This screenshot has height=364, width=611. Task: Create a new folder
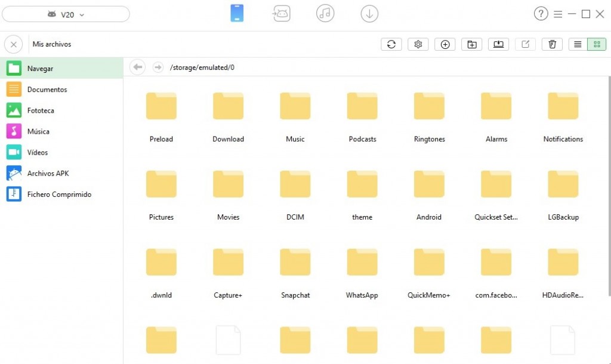coord(472,44)
